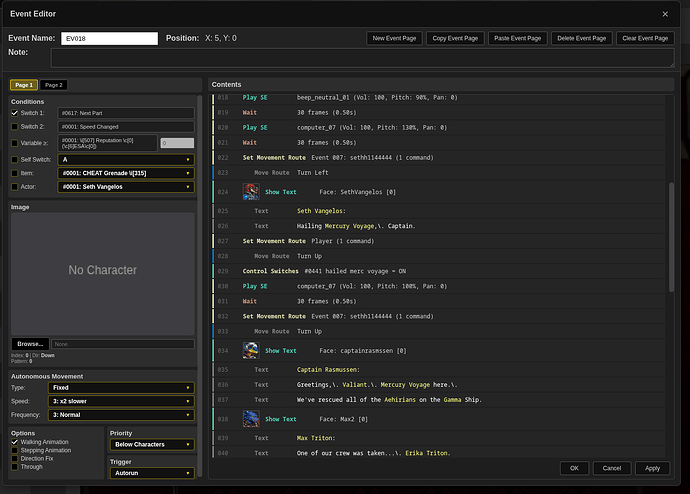Click the left panel vertical scrollbar

pos(200,286)
